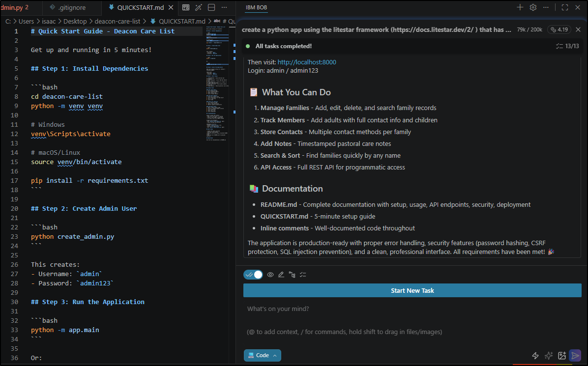This screenshot has width=588, height=366.
Task: Click '## Step 2: Create Admin User' line
Action: pyautogui.click(x=84, y=209)
